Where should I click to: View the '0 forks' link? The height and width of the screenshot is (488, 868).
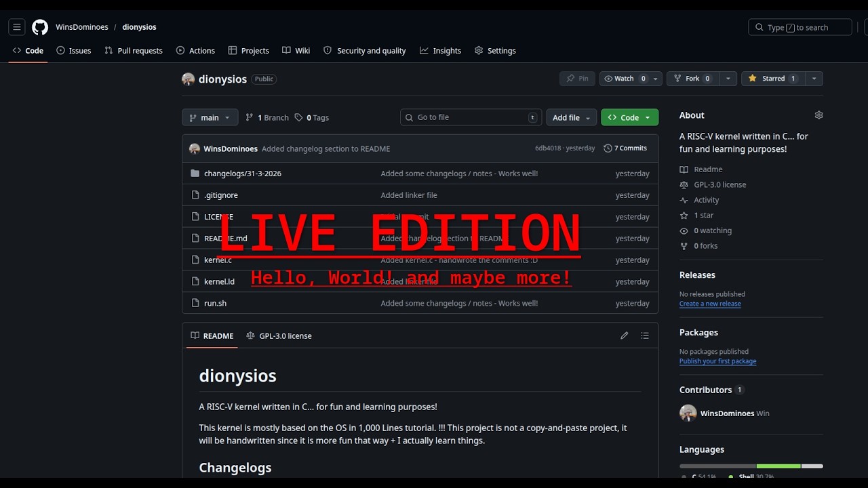click(698, 246)
